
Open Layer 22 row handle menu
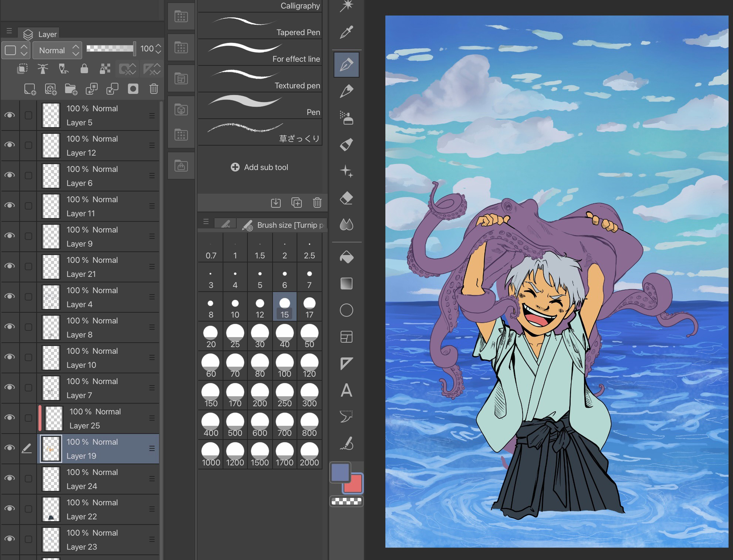[152, 509]
